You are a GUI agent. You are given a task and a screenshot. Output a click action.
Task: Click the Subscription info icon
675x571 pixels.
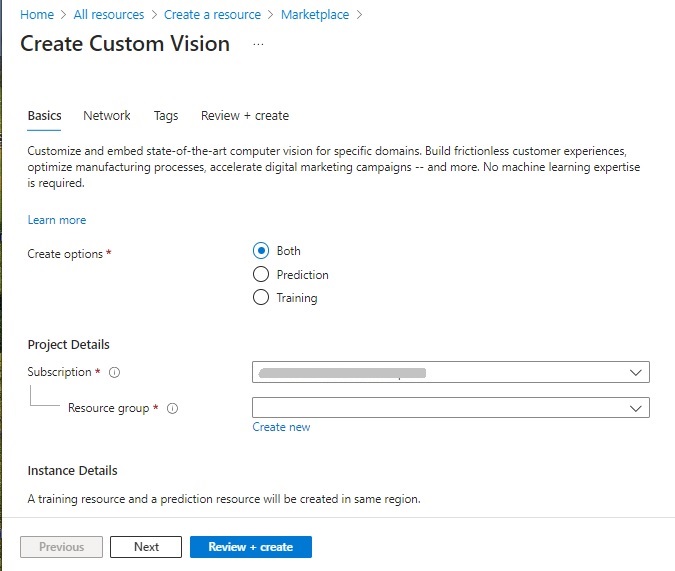[x=114, y=373]
